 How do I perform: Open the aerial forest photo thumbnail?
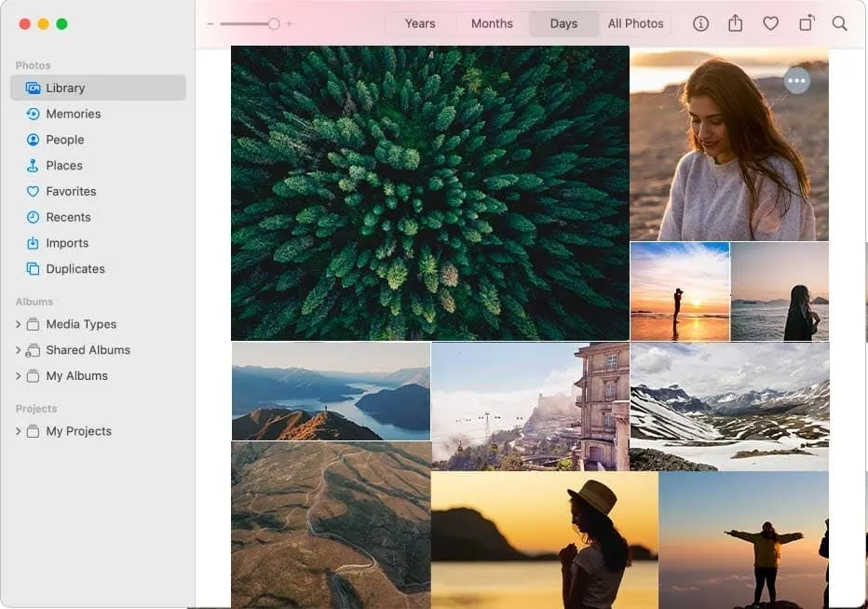[x=429, y=193]
